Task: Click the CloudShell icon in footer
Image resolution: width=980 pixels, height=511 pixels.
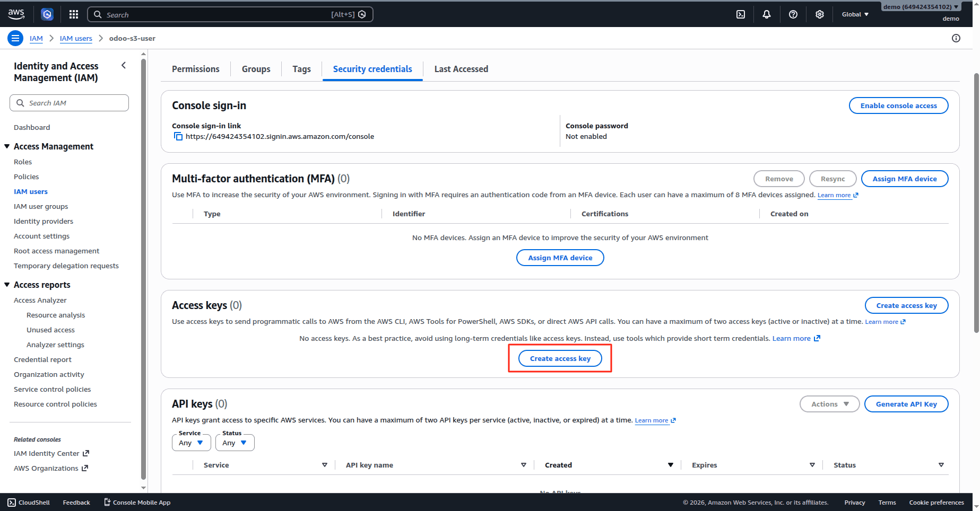Action: pyautogui.click(x=12, y=503)
